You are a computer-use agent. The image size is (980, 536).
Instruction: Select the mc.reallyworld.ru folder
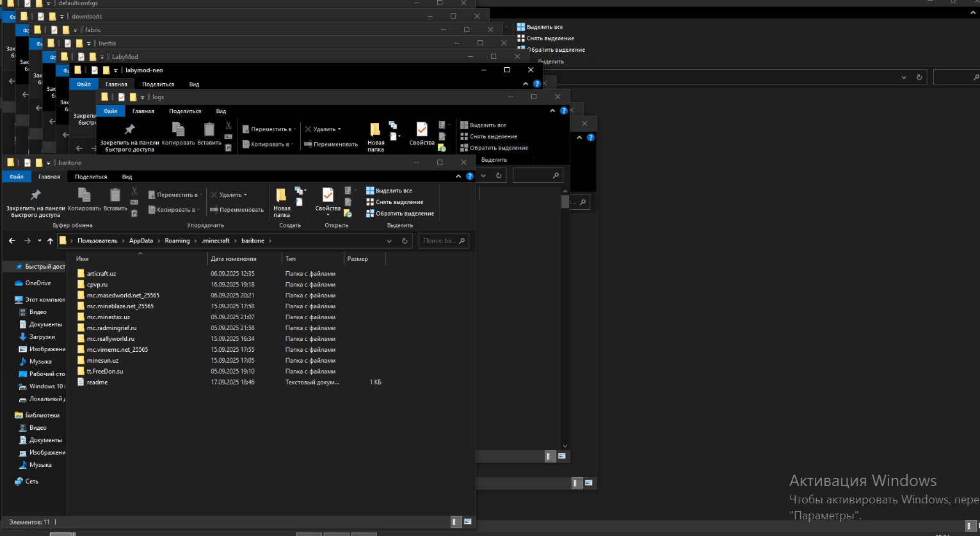(x=111, y=339)
